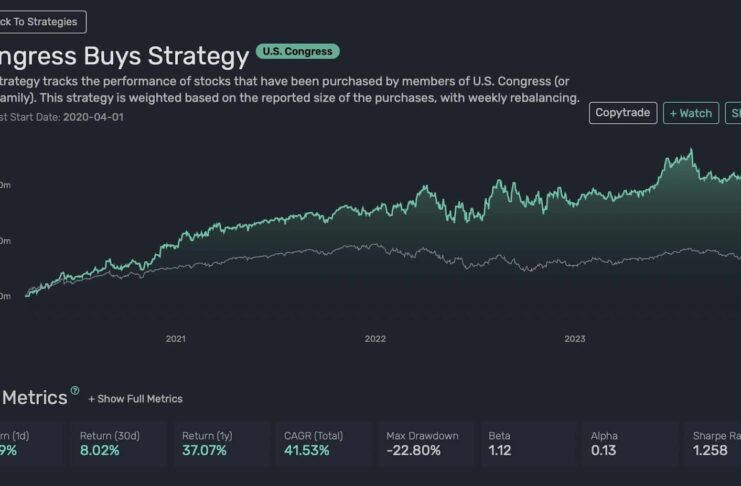Click the 2022 label on chart axis
741x486 pixels.
[375, 339]
